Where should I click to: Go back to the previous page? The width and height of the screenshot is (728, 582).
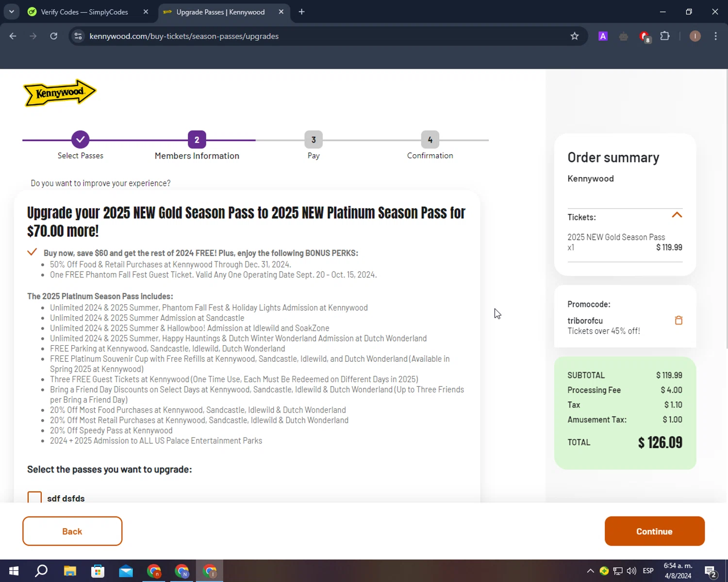(13, 36)
